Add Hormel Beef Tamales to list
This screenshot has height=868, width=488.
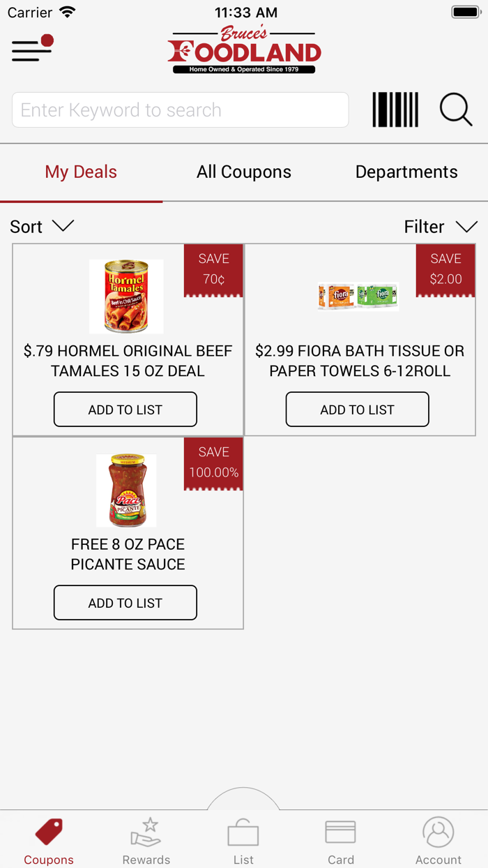pos(125,410)
